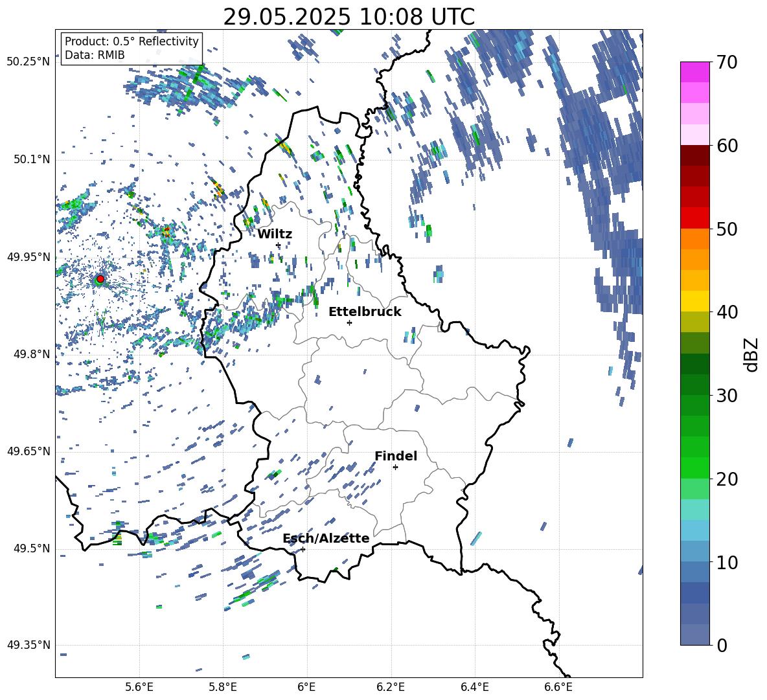Viewport: 767px width, 700px height.
Task: Click the latitude label 49.95°N
Action: pos(29,256)
